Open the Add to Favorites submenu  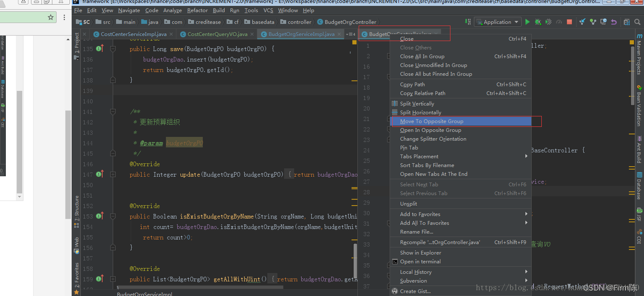[460, 214]
